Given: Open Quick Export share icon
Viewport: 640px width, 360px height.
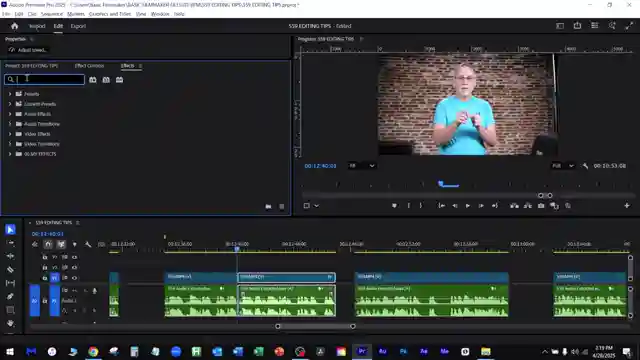Looking at the screenshot, I should click(x=577, y=26).
